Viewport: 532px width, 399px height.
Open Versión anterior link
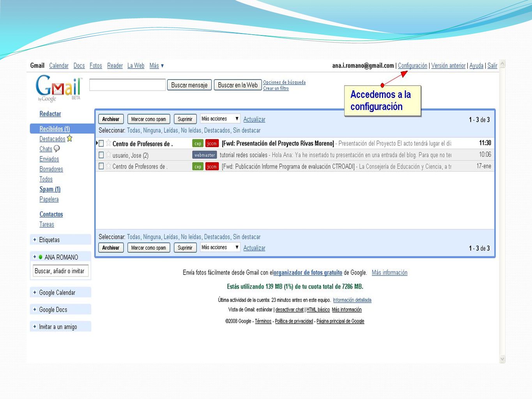tap(448, 65)
